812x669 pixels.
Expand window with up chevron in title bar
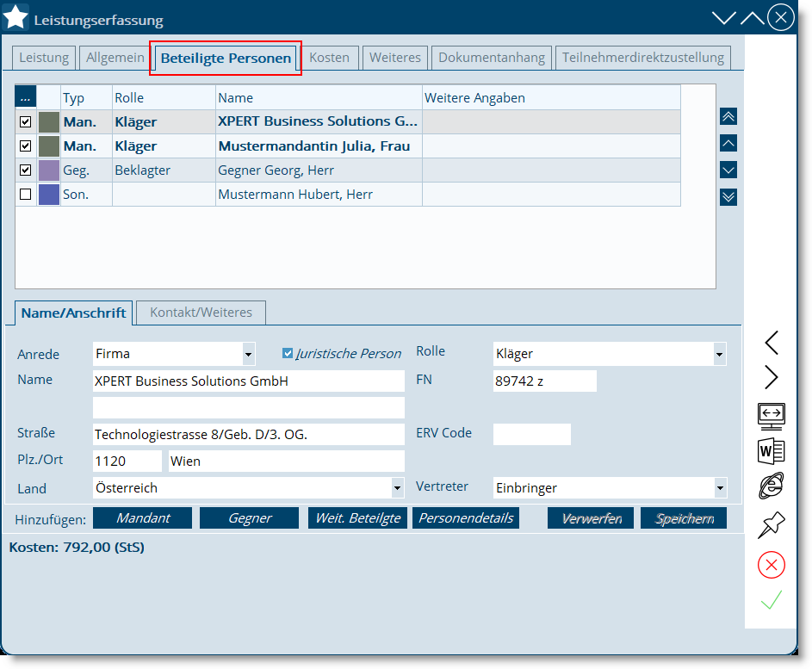(752, 19)
